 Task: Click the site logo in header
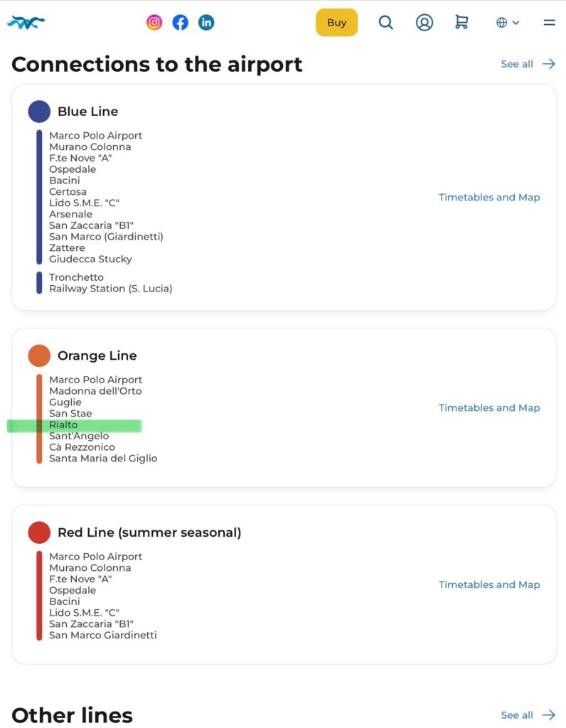26,23
